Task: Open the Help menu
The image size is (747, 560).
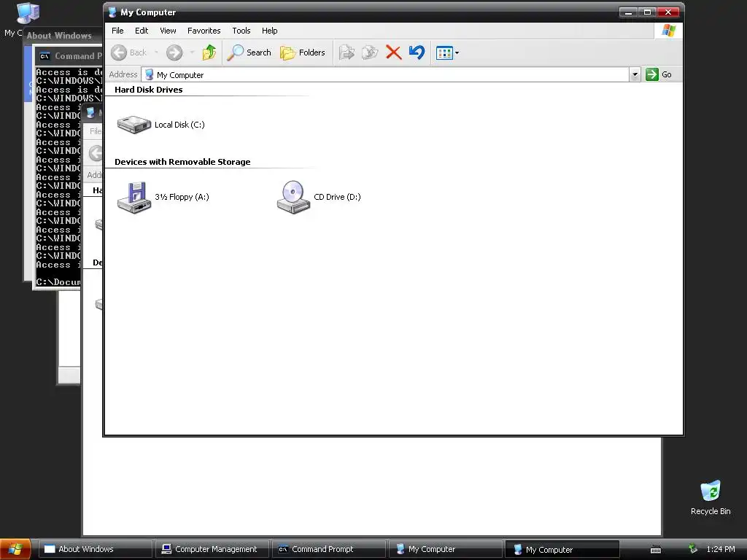Action: tap(270, 31)
